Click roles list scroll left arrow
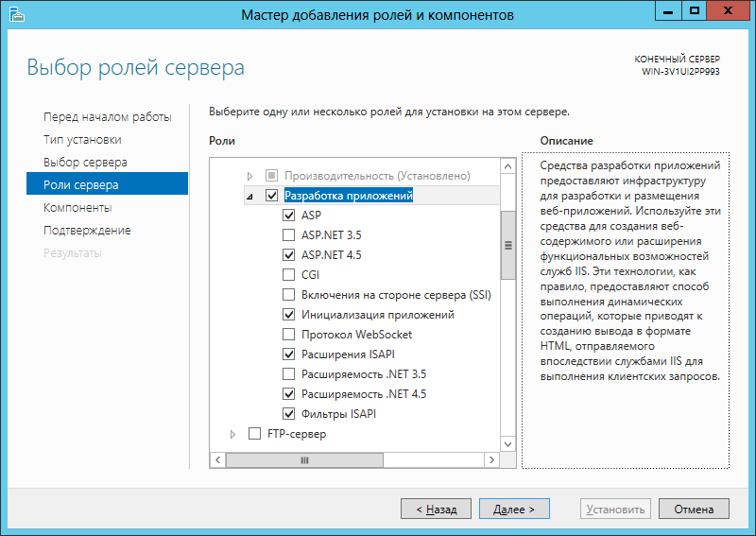Viewport: 756px width, 536px height. 218,459
